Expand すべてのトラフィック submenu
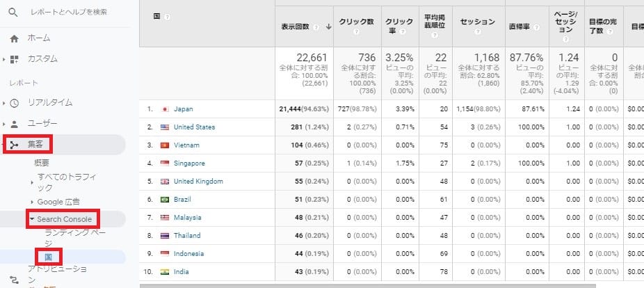The height and width of the screenshot is (288, 644). pyautogui.click(x=31, y=182)
